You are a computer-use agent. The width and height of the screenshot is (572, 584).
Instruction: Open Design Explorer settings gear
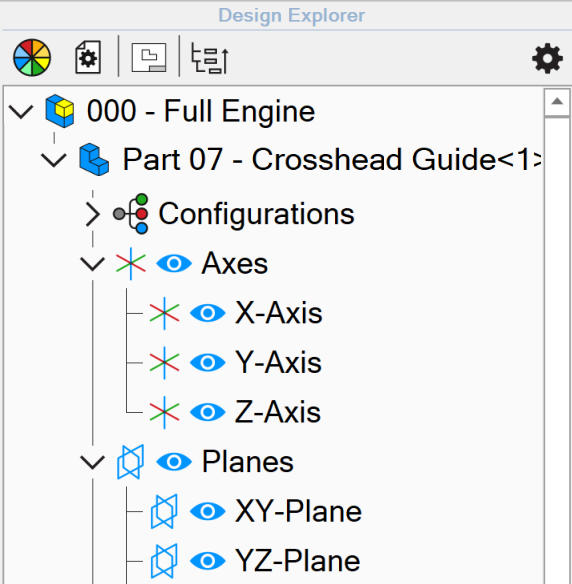547,58
